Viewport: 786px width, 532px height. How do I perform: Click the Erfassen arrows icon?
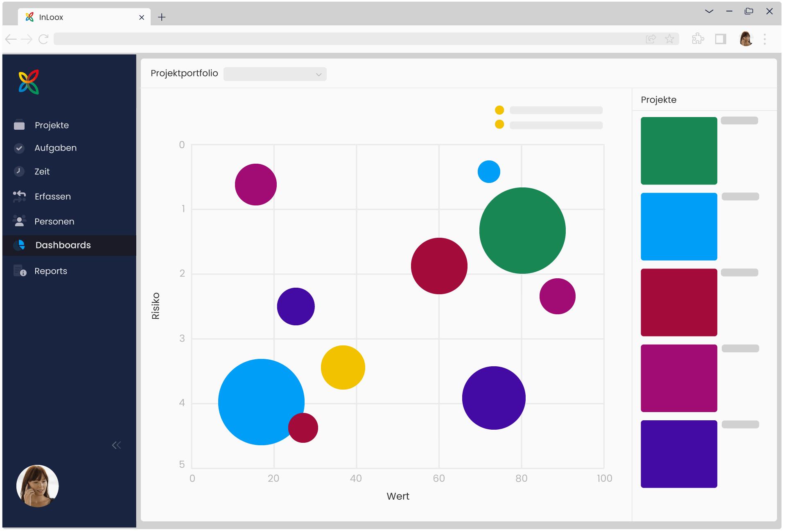tap(19, 196)
